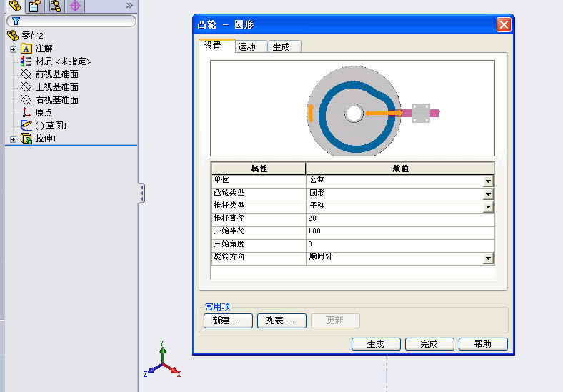Select the 右视基准面 plane icon

[x=26, y=100]
